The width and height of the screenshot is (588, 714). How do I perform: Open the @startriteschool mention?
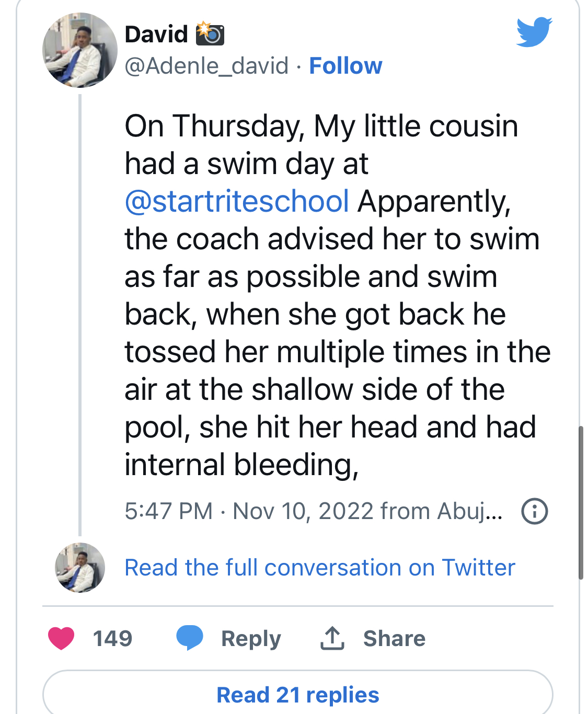click(237, 201)
